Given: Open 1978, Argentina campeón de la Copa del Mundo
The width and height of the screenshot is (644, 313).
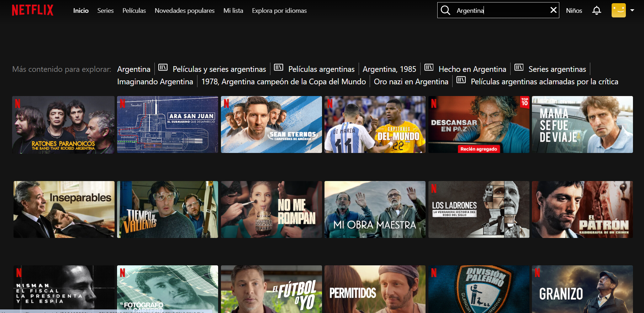Looking at the screenshot, I should tap(284, 81).
